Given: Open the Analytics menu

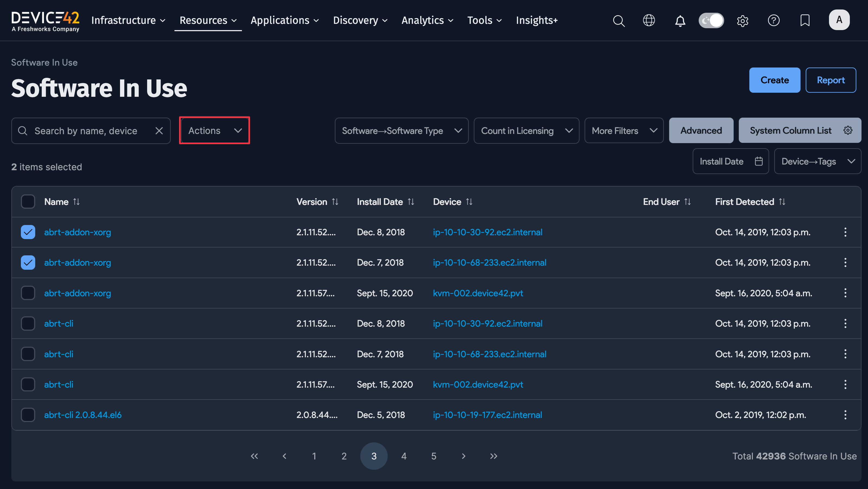Looking at the screenshot, I should pyautogui.click(x=427, y=21).
